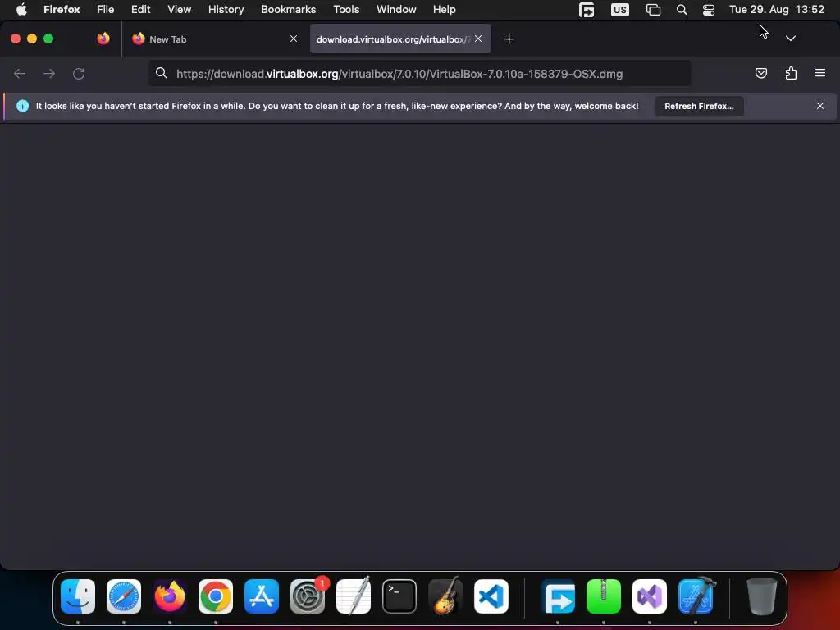Click the info icon in notification bar

(x=22, y=106)
